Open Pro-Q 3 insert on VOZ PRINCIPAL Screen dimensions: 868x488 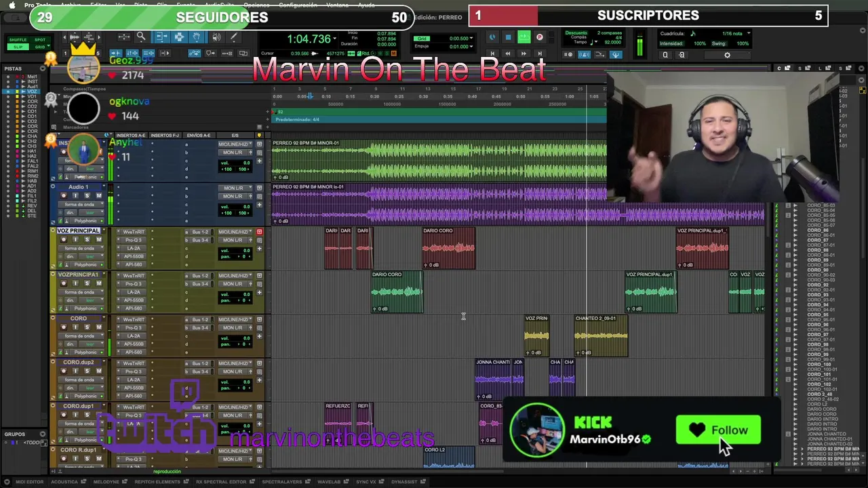(133, 240)
